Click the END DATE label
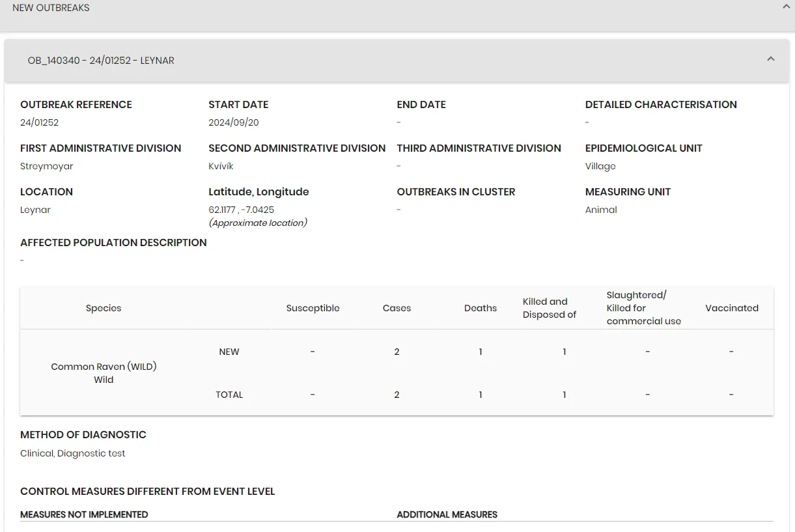 pos(421,104)
